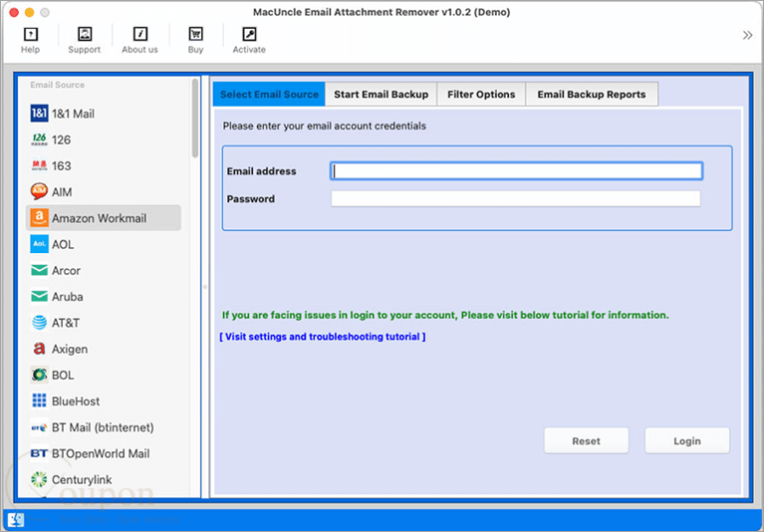This screenshot has width=764, height=532.
Task: Choose BOL text in source list
Action: tap(63, 376)
